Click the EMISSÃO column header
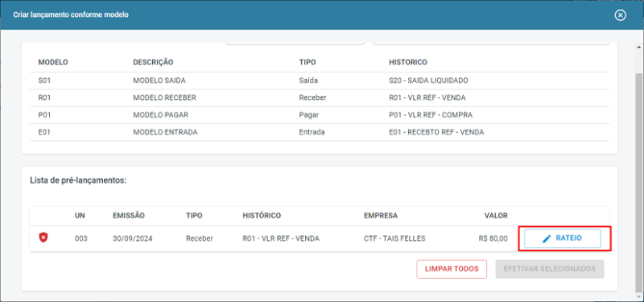 tap(129, 215)
